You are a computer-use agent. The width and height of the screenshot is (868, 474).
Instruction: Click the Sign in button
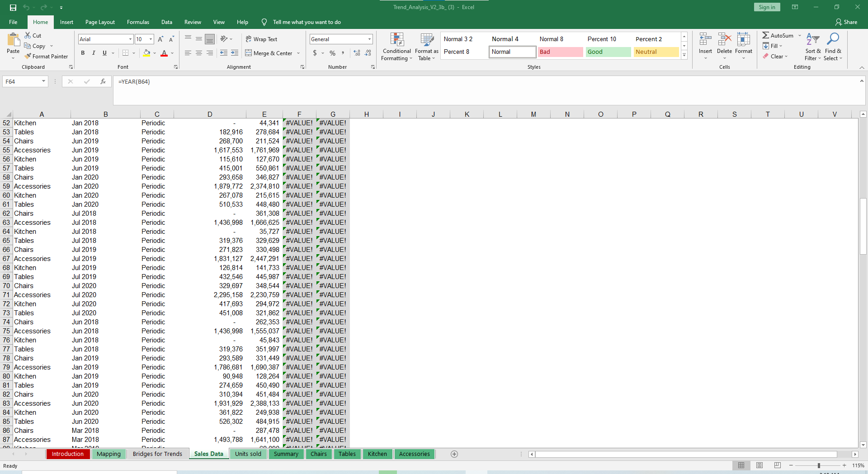(x=767, y=7)
